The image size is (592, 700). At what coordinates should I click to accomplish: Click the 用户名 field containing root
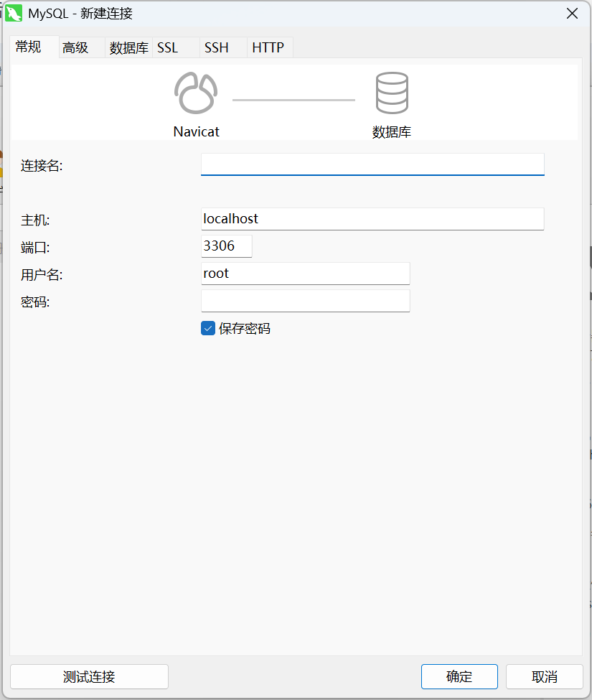point(306,274)
